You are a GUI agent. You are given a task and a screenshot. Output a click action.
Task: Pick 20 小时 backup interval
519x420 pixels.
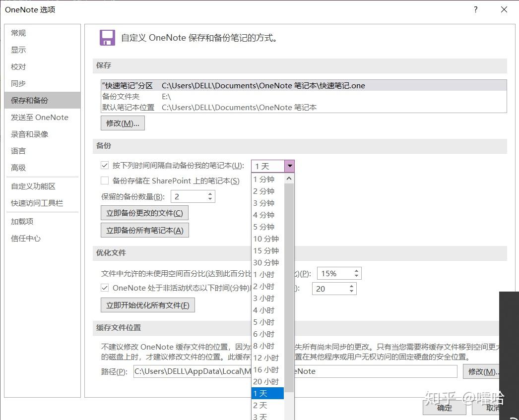268,382
